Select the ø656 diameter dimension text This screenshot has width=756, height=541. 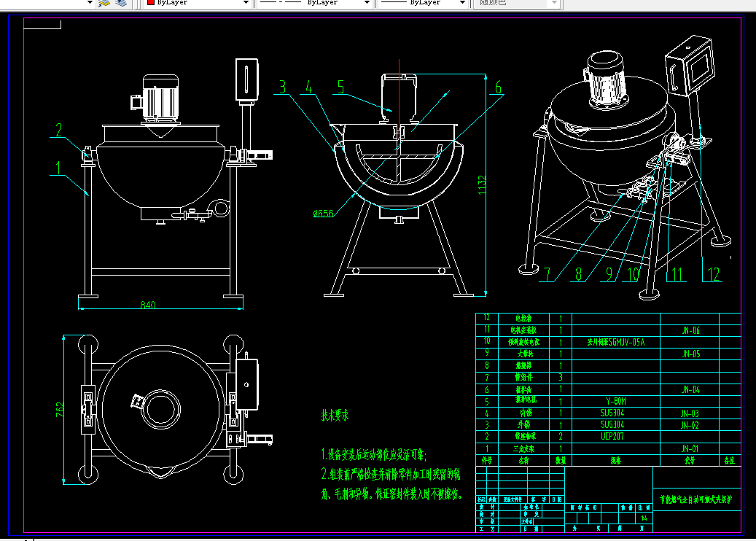point(323,214)
